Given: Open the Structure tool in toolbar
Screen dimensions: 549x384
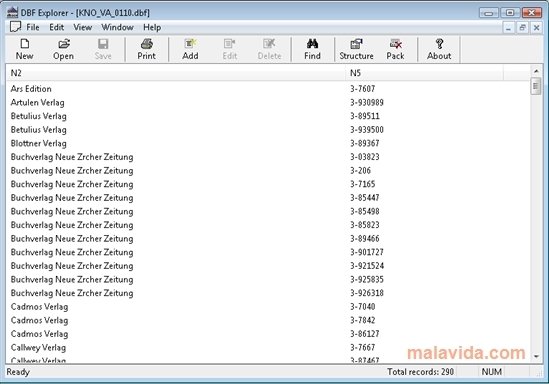Looking at the screenshot, I should (x=356, y=49).
